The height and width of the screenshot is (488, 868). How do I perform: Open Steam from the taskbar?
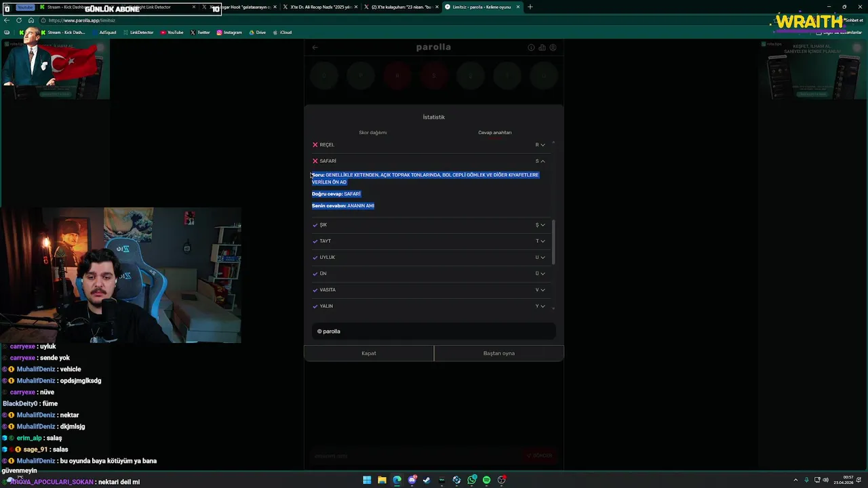pos(427,480)
